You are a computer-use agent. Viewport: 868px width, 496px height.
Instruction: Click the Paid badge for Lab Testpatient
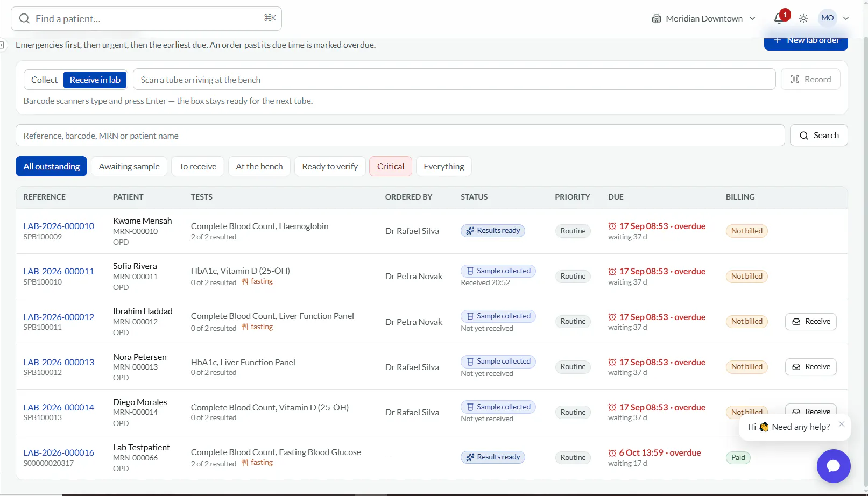(x=738, y=457)
